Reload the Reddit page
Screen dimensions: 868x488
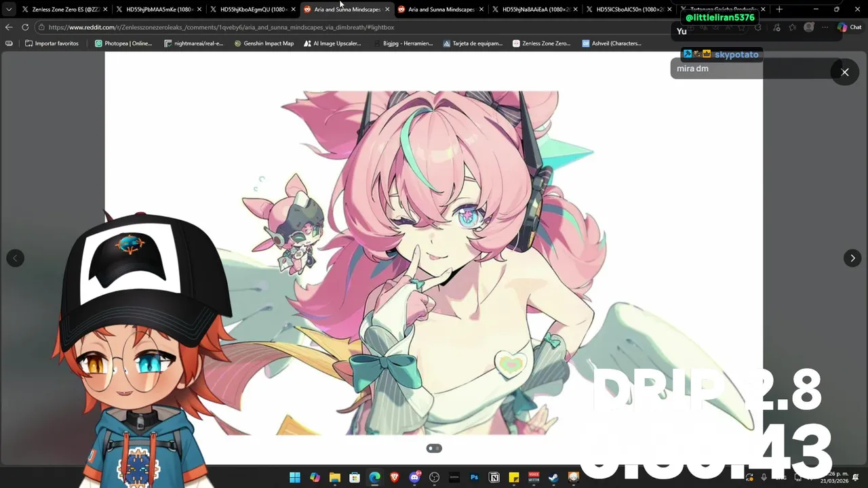[25, 27]
